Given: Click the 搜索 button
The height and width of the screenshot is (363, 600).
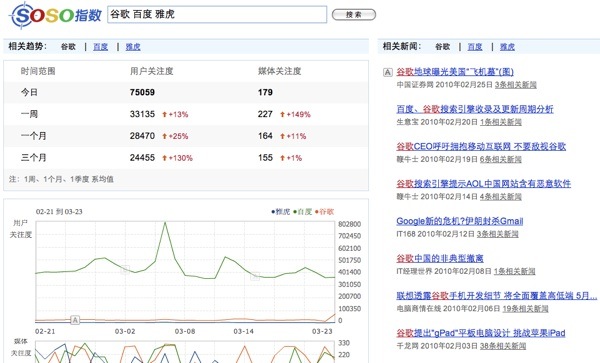Looking at the screenshot, I should tap(354, 15).
